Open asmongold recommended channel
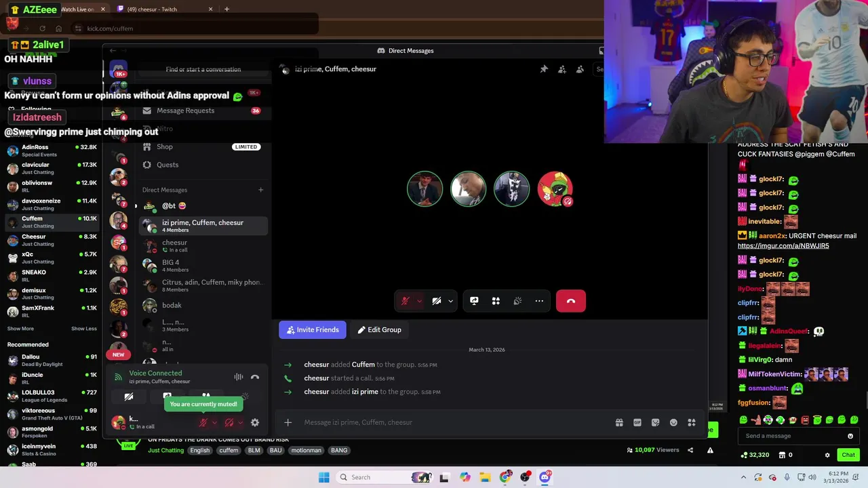This screenshot has width=868, height=488. pyautogui.click(x=52, y=432)
